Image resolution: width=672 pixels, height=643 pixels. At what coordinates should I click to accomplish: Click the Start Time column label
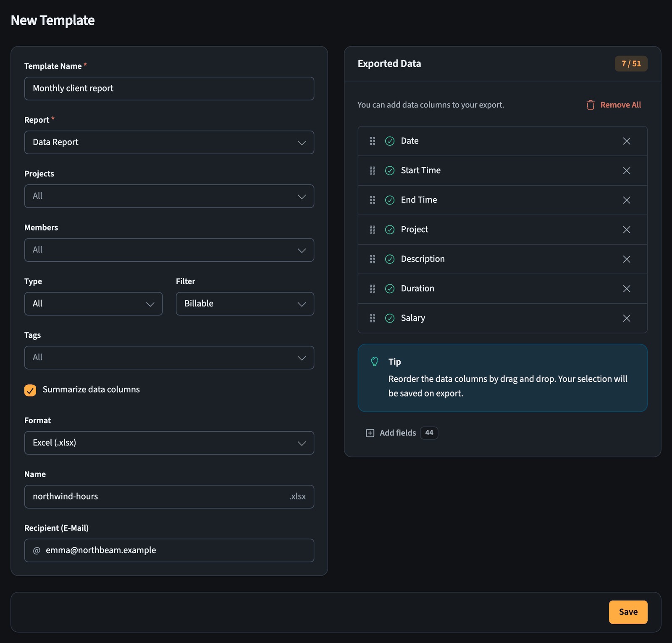click(420, 171)
